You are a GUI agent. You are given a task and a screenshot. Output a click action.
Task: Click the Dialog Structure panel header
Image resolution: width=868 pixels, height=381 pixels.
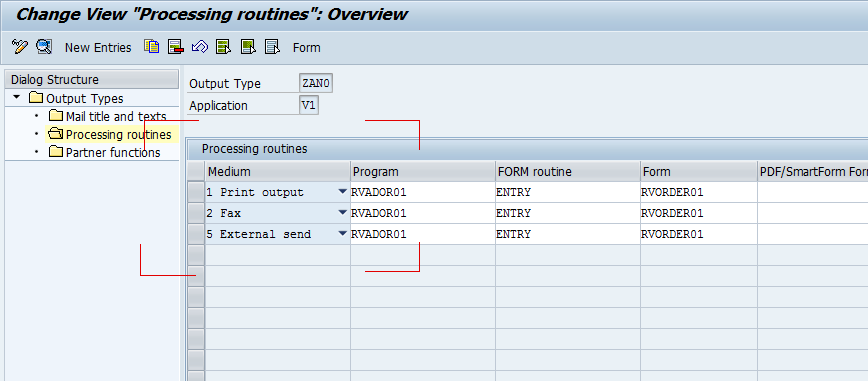pos(91,80)
